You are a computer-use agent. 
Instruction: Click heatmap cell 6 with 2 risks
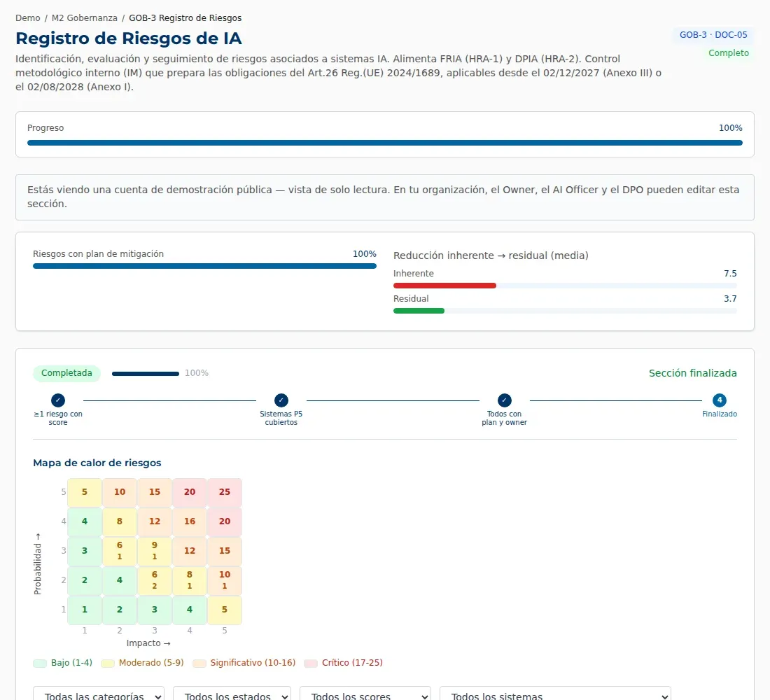click(155, 580)
